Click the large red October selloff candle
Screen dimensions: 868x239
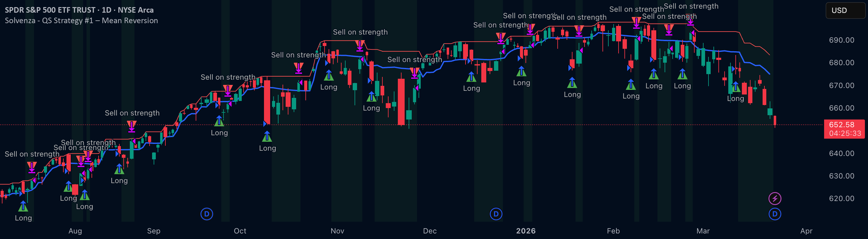(267, 102)
